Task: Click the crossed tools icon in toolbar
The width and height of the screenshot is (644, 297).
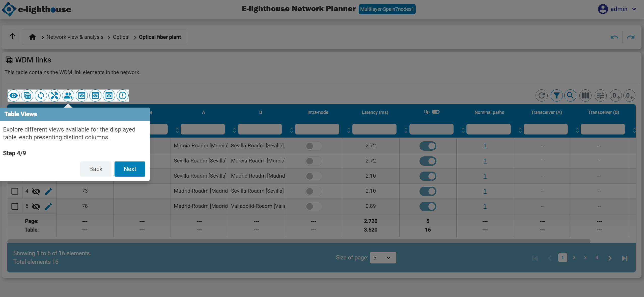Action: pos(54,95)
